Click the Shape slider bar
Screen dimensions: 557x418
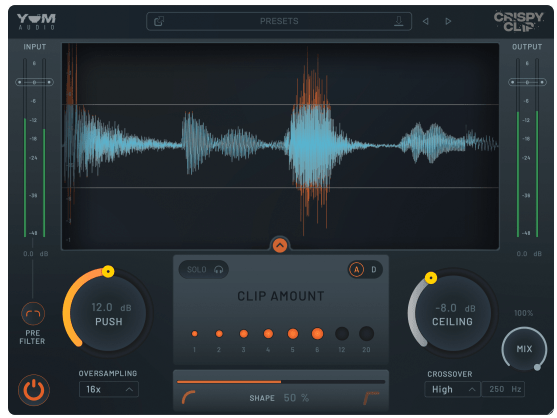(281, 382)
